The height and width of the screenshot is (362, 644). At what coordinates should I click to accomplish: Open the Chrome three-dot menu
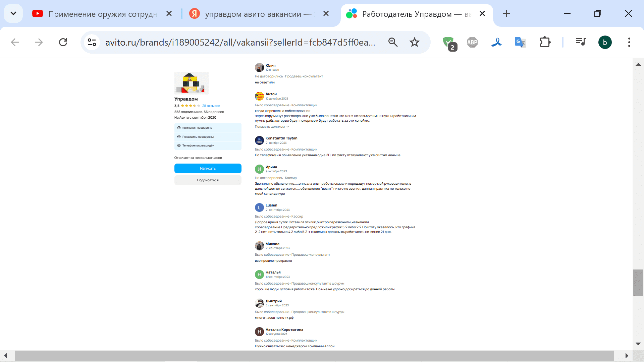[629, 42]
